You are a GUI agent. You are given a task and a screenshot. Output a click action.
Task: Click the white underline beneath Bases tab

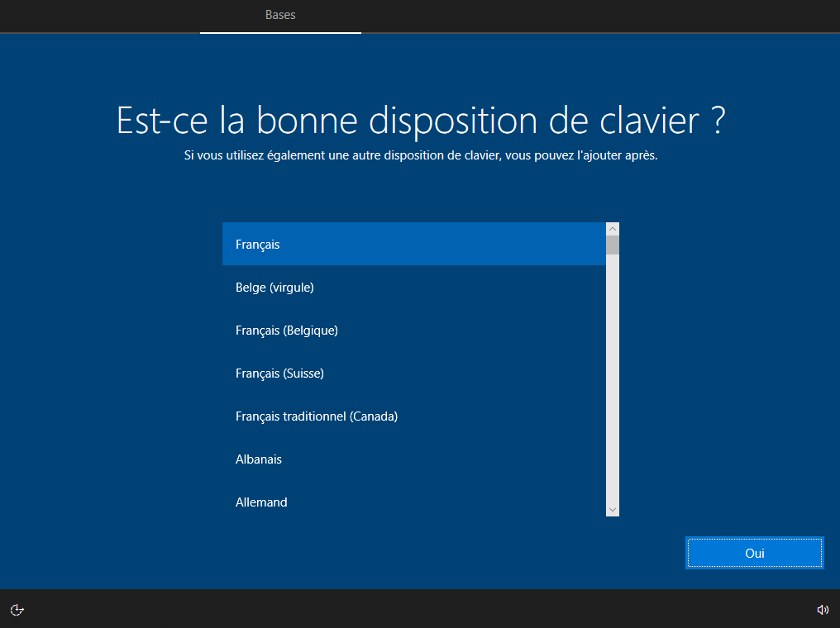pos(280,32)
